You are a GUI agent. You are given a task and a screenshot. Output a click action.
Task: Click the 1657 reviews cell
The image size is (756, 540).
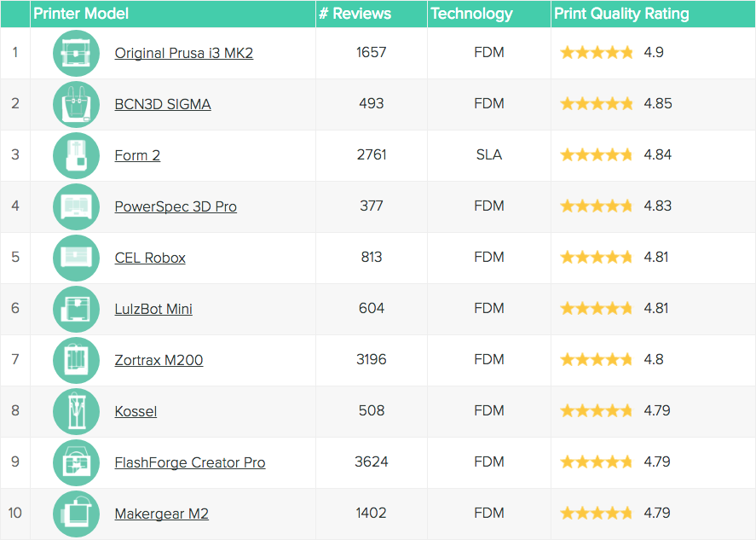tap(372, 52)
